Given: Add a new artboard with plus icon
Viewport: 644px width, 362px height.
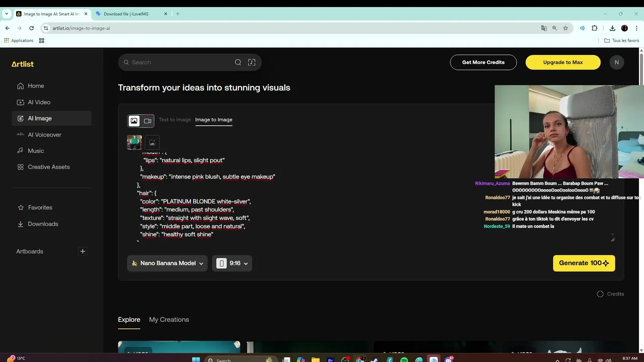Looking at the screenshot, I should pyautogui.click(x=83, y=251).
